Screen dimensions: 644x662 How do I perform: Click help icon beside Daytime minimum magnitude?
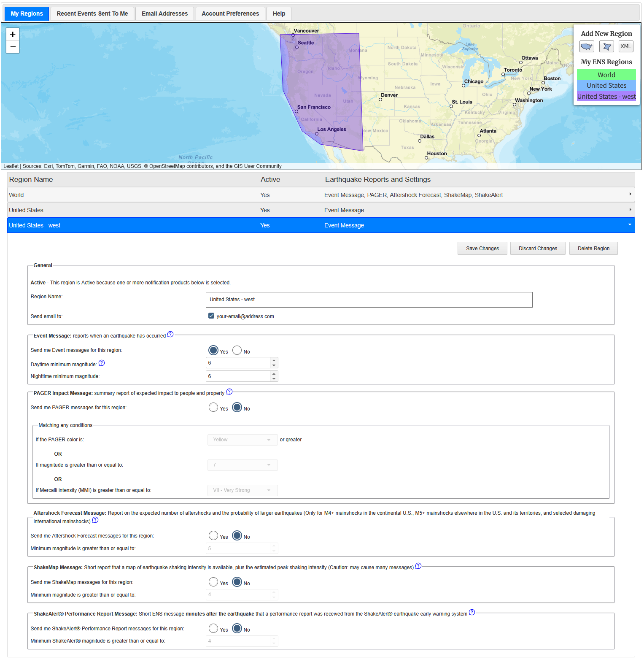(x=102, y=363)
